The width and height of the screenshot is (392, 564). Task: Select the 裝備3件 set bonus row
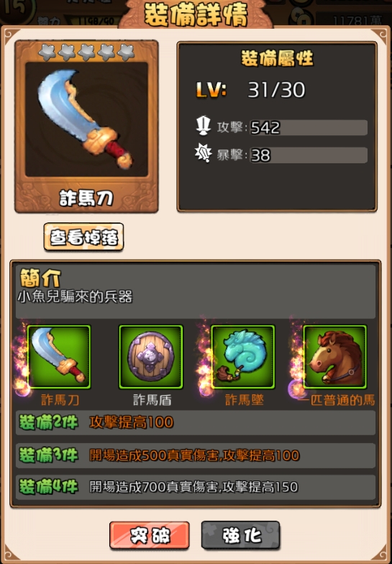pos(196,455)
